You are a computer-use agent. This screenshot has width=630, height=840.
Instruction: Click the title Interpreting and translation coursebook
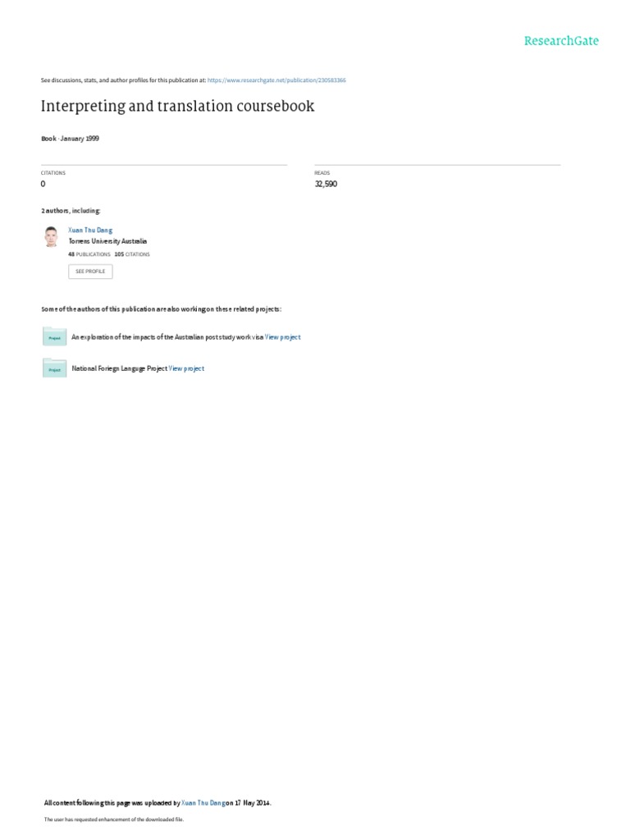[x=177, y=106]
